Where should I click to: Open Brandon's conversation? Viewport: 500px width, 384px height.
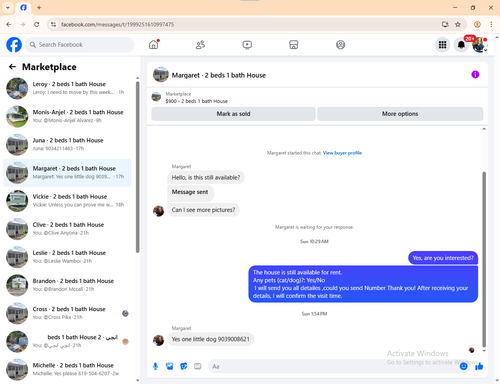68,285
